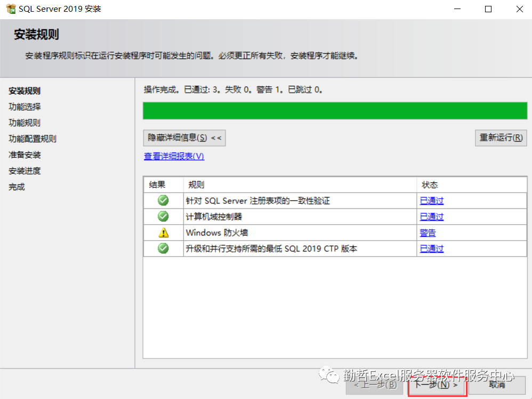Open 已通过 status for SQL 2019 CTP 版本
This screenshot has width=532, height=399.
tap(432, 248)
